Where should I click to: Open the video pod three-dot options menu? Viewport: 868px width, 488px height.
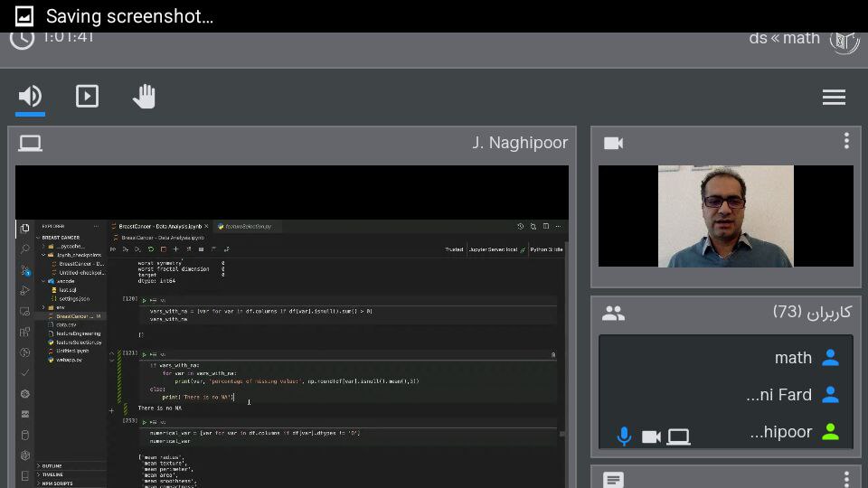846,141
